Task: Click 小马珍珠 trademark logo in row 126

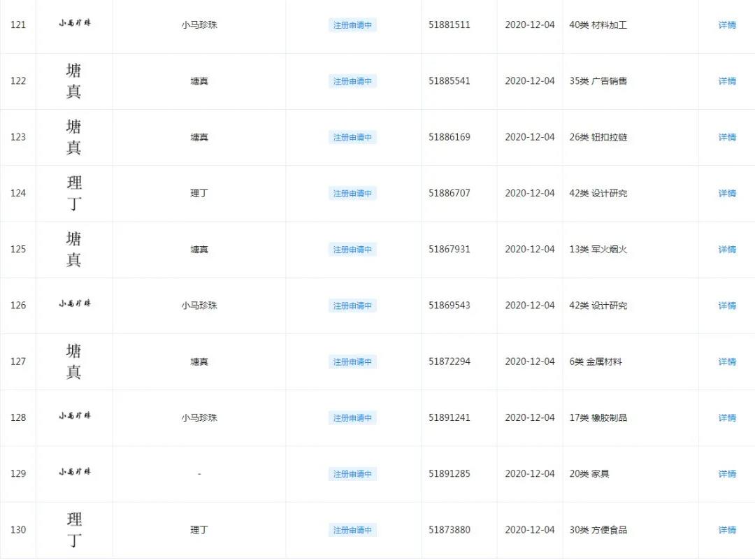Action: (x=75, y=303)
